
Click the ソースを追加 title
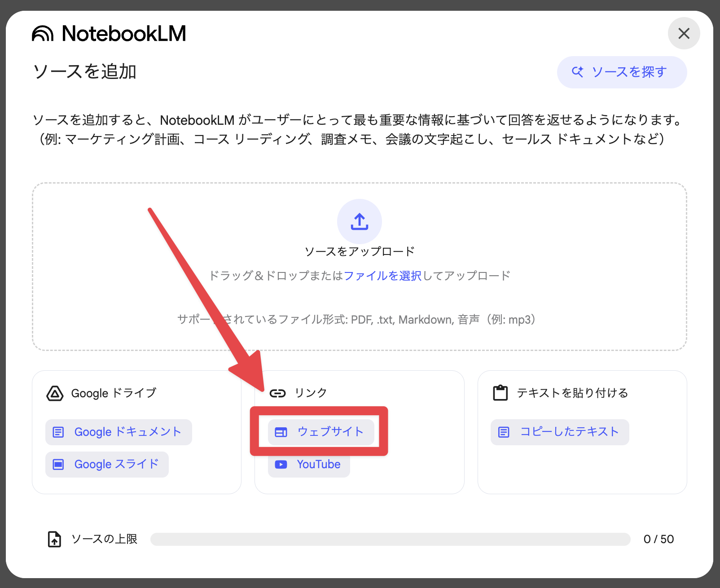click(x=85, y=72)
